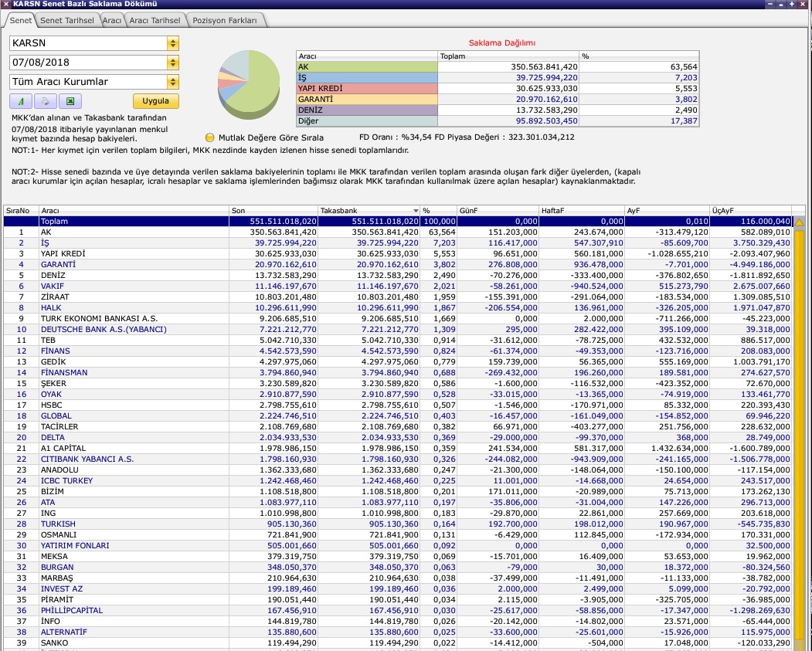Open the 07/08/2018 date dropdown arrow
Image resolution: width=812 pixels, height=651 pixels.
tap(173, 63)
